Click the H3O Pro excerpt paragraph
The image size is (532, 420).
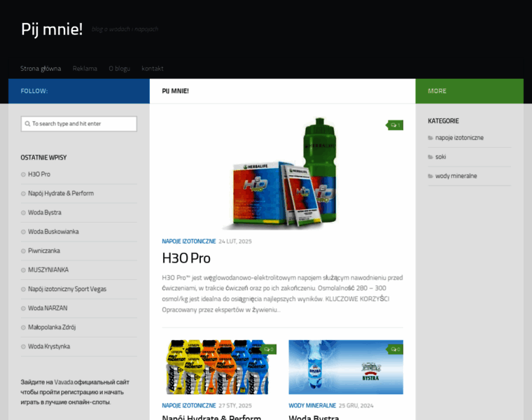pyautogui.click(x=282, y=293)
